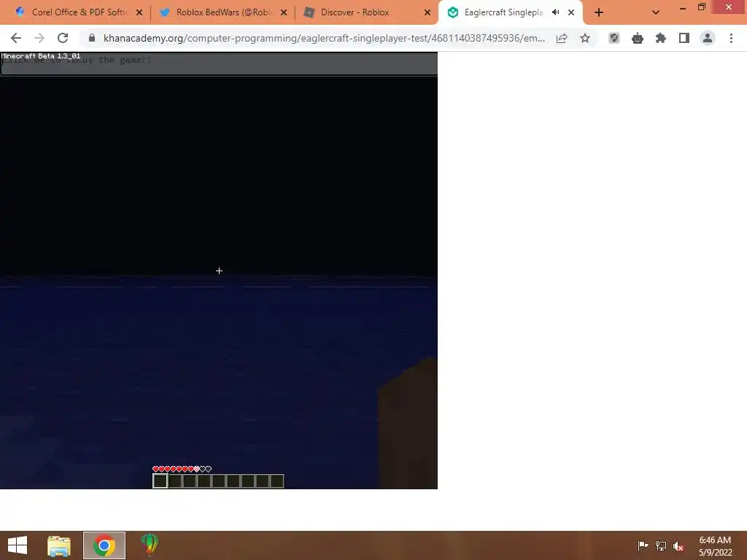Open the Chrome profile avatar
747x560 pixels.
(708, 38)
